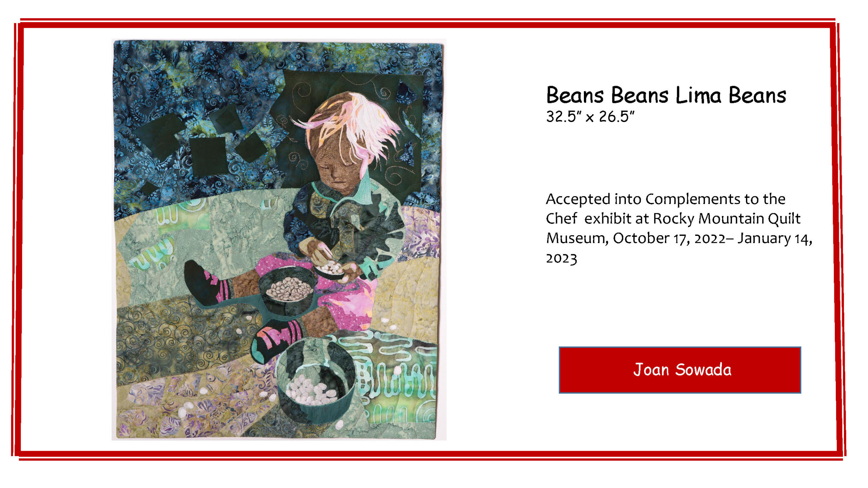Click the red border along the top

(427, 24)
